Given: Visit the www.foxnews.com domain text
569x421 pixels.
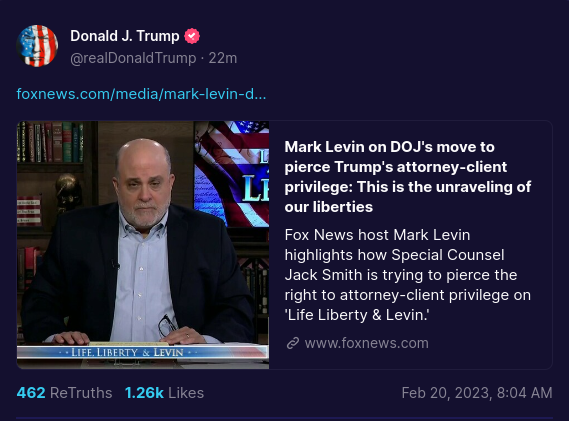Looking at the screenshot, I should (x=367, y=343).
